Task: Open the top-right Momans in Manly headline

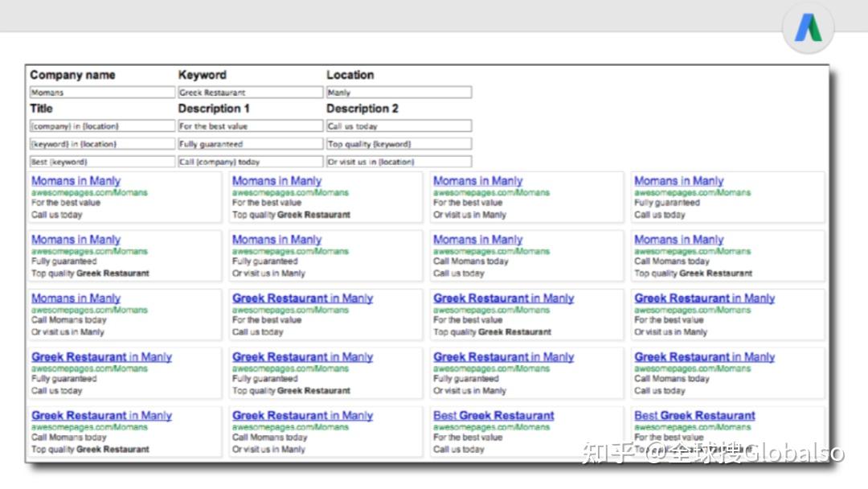Action: (678, 180)
